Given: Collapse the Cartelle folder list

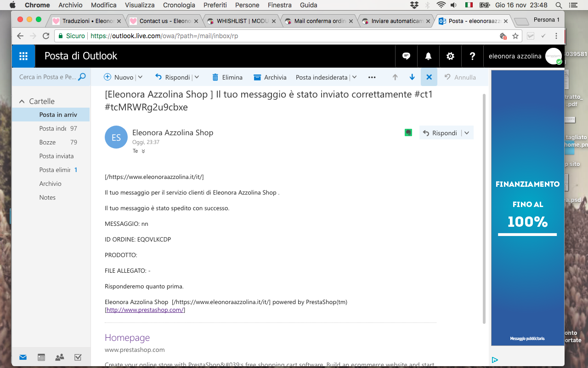Looking at the screenshot, I should click(x=22, y=101).
